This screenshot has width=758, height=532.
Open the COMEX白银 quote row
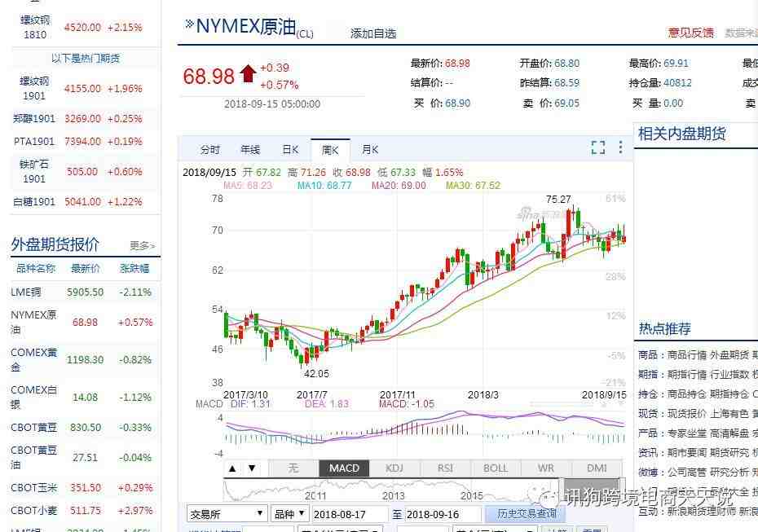(x=85, y=397)
